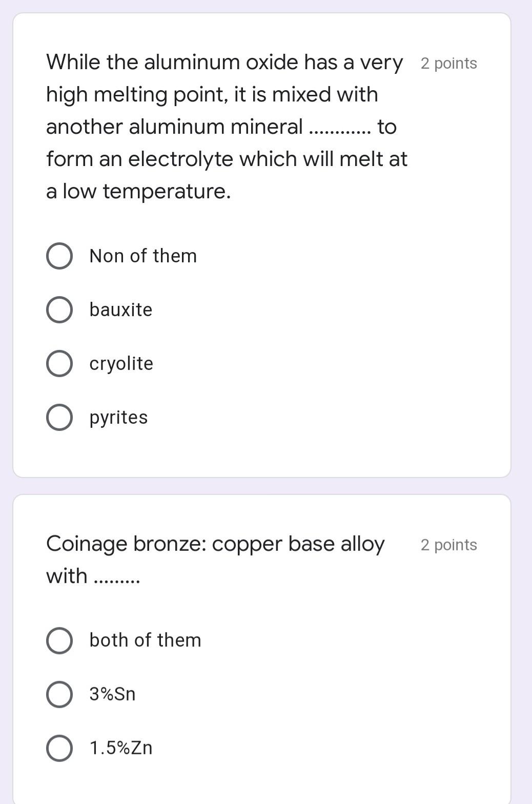
Task: Choose the "1.5%Zn" answer
Action: click(120, 748)
